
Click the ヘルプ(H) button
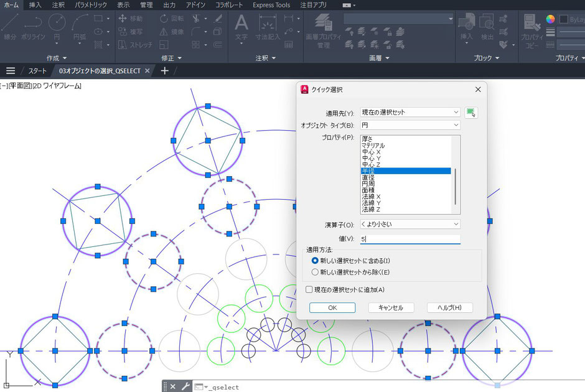point(449,308)
